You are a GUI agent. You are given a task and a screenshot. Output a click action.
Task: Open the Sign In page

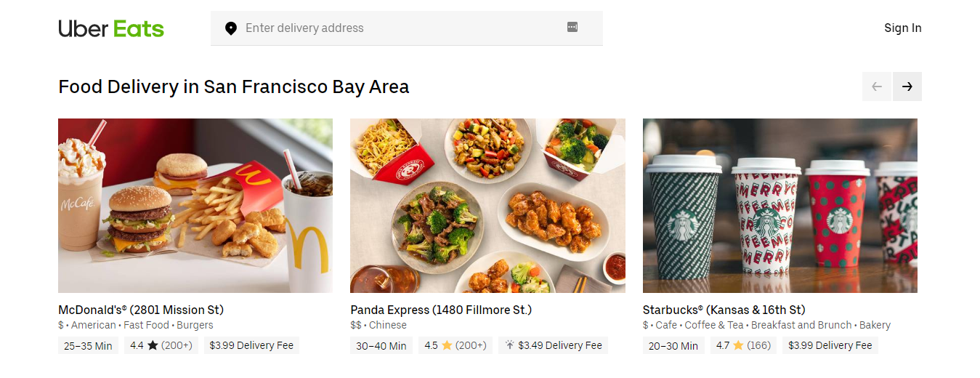point(902,28)
